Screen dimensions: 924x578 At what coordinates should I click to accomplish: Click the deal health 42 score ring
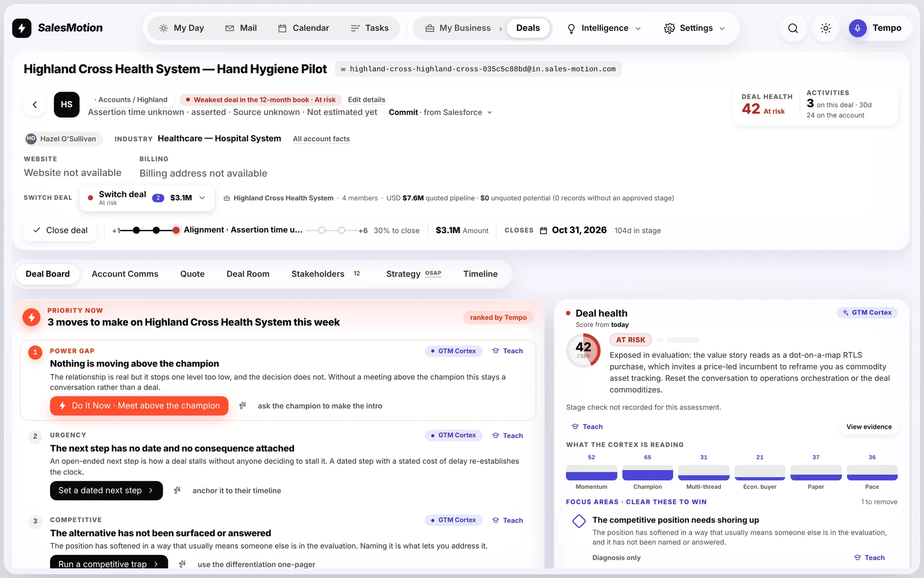point(583,351)
